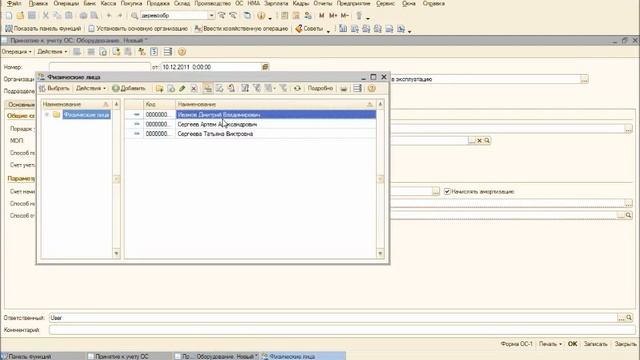Image resolution: width=640 pixels, height=360 pixels.
Task: Click Ввести хозяйственную операцию button
Action: [x=242, y=29]
